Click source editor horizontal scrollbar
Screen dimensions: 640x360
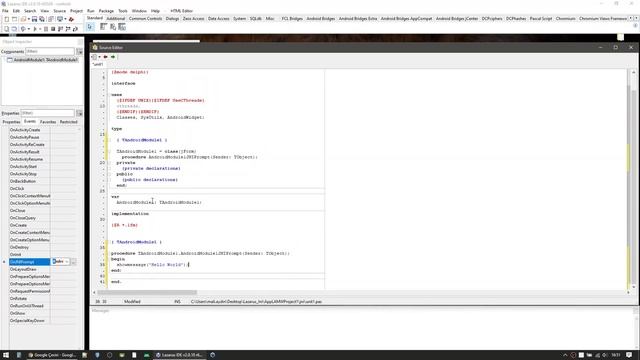click(x=147, y=292)
